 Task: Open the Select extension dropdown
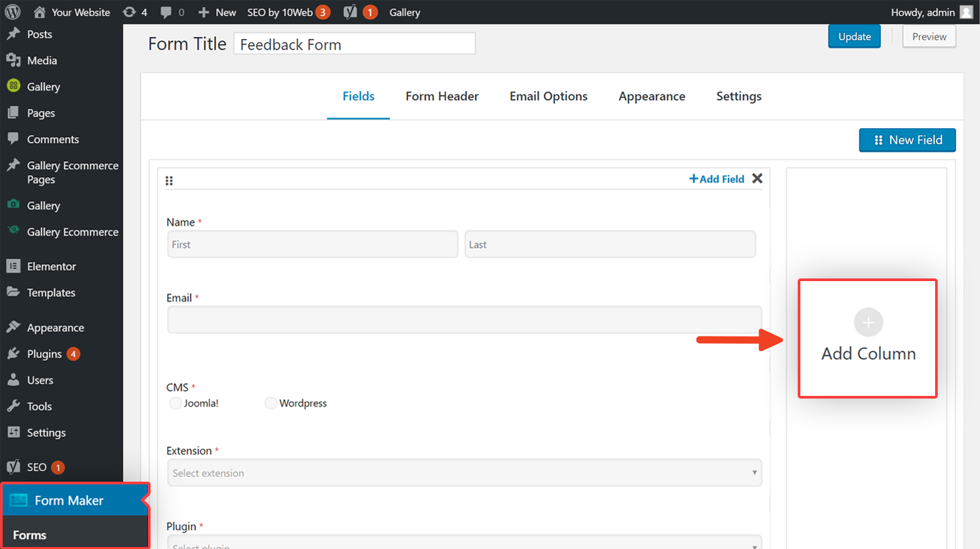click(465, 473)
